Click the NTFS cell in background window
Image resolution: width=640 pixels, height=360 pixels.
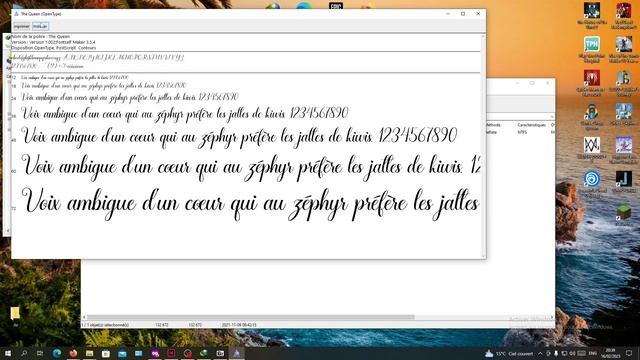point(522,132)
